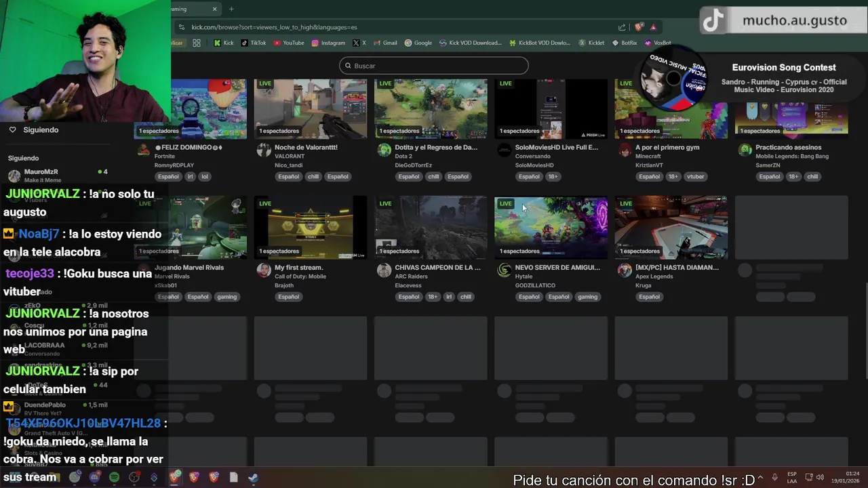This screenshot has width=868, height=488.
Task: Open Dotita y el Regreso stream thumbnail
Action: point(431,108)
